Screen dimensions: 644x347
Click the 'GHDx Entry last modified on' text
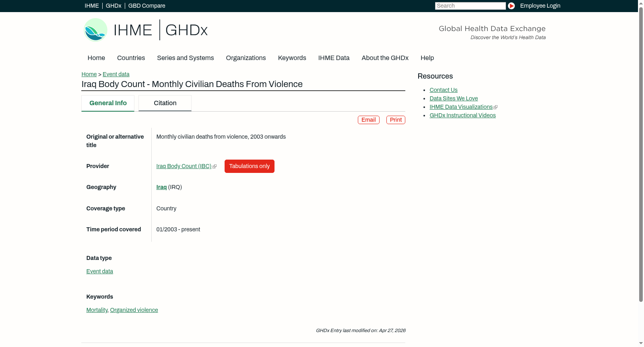coord(361,330)
